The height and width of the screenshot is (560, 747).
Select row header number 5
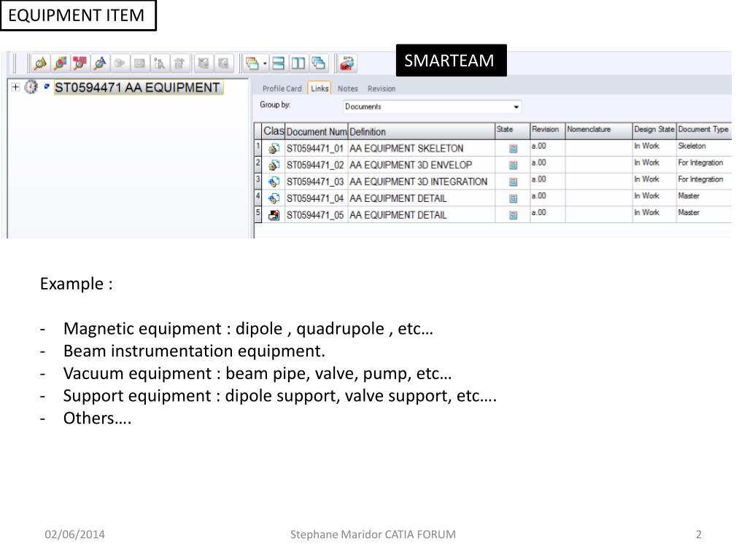tap(258, 214)
